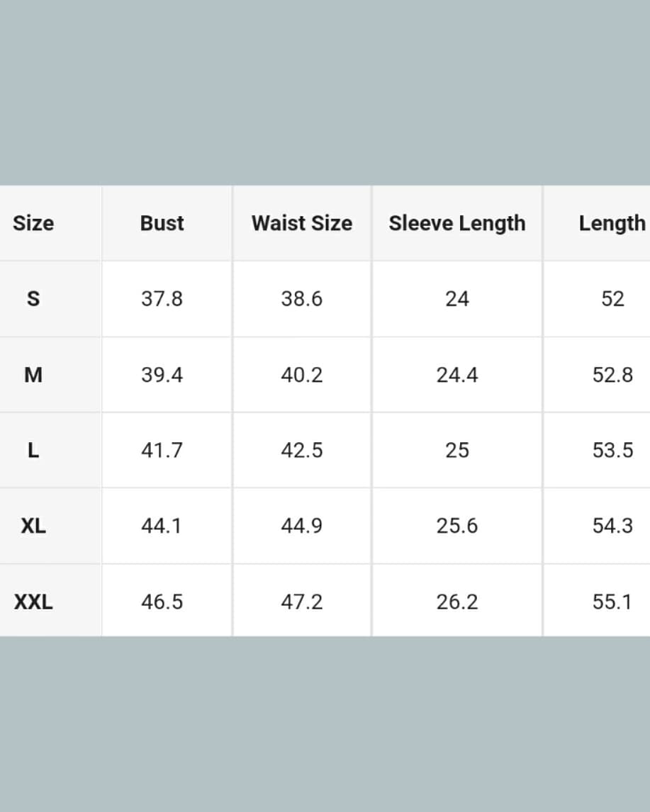The height and width of the screenshot is (812, 650).
Task: Click waist value 40.2 for size M
Action: coord(301,375)
